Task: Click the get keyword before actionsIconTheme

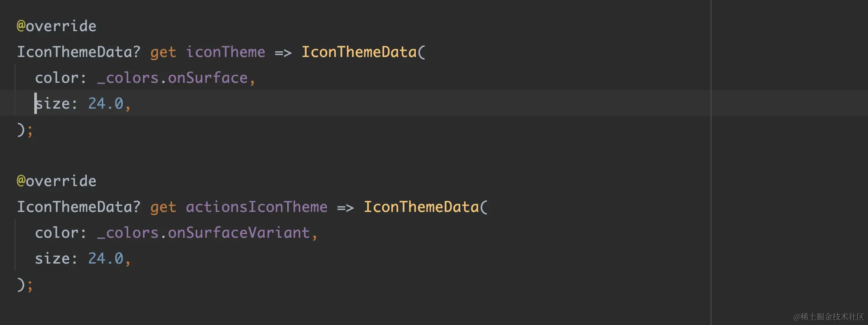Action: point(163,208)
